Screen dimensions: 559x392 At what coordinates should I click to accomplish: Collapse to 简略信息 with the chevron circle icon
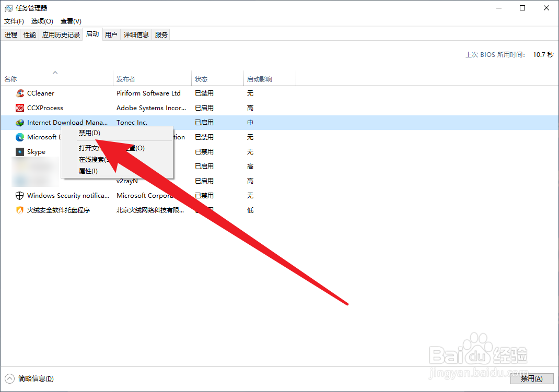(x=9, y=378)
